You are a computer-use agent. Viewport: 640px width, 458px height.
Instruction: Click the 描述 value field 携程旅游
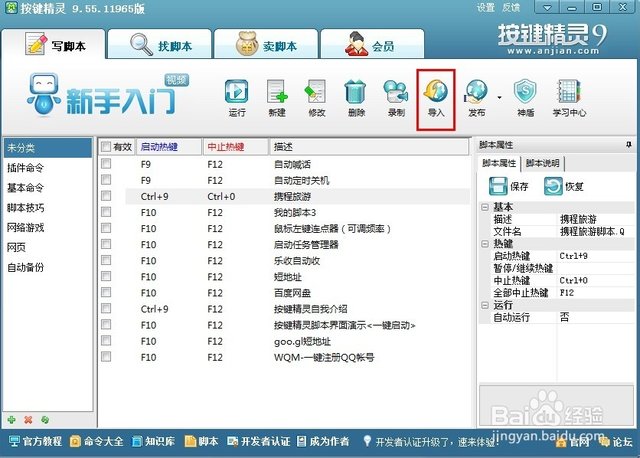596,219
